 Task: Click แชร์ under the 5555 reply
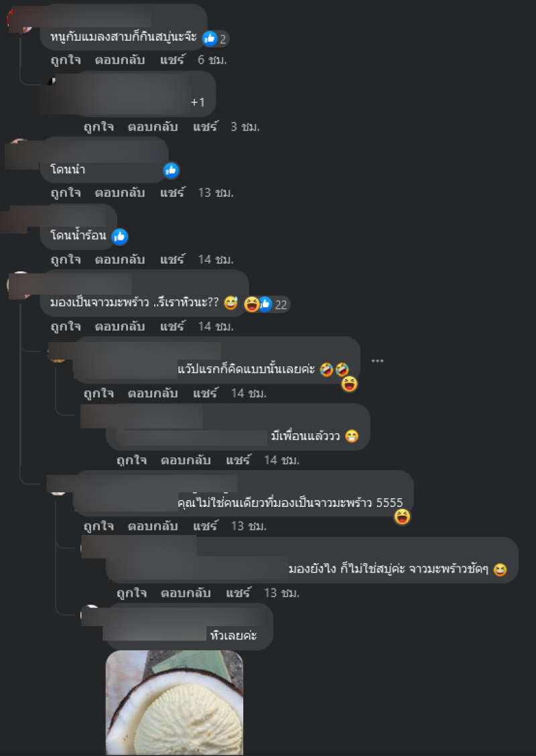coord(205,526)
